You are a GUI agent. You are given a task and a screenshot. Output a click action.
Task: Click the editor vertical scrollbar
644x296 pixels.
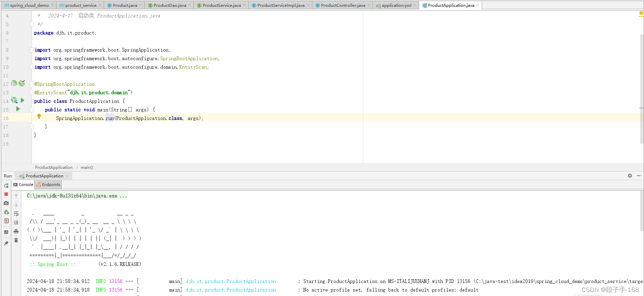(642, 89)
